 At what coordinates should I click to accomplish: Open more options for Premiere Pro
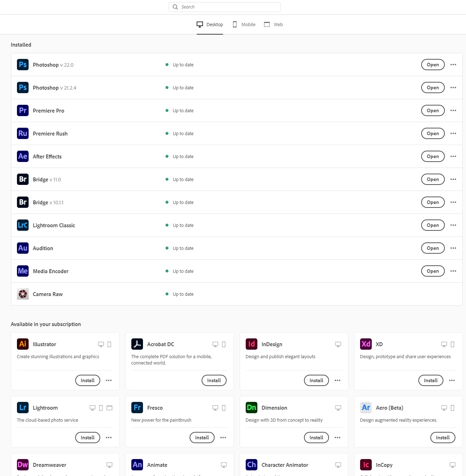453,110
